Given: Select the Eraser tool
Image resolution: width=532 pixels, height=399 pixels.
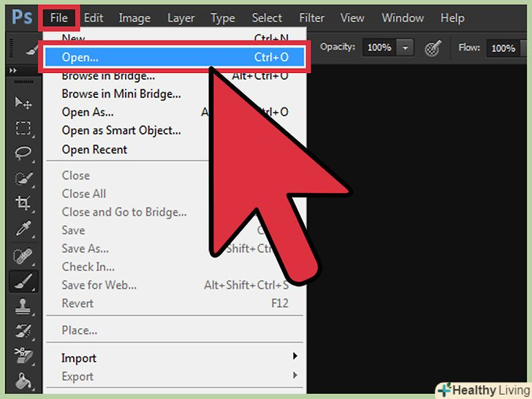Looking at the screenshot, I should tap(23, 355).
